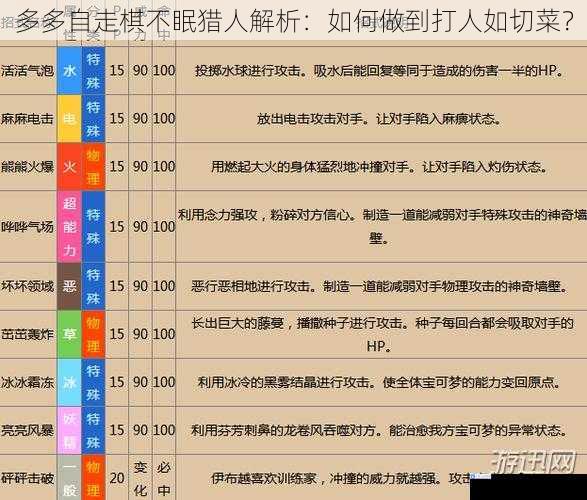Select the move name 活活气泡
The image size is (587, 500).
pyautogui.click(x=27, y=71)
